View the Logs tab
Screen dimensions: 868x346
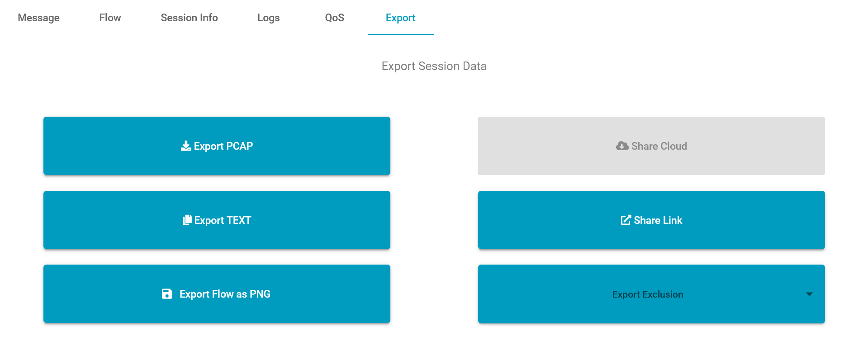268,18
